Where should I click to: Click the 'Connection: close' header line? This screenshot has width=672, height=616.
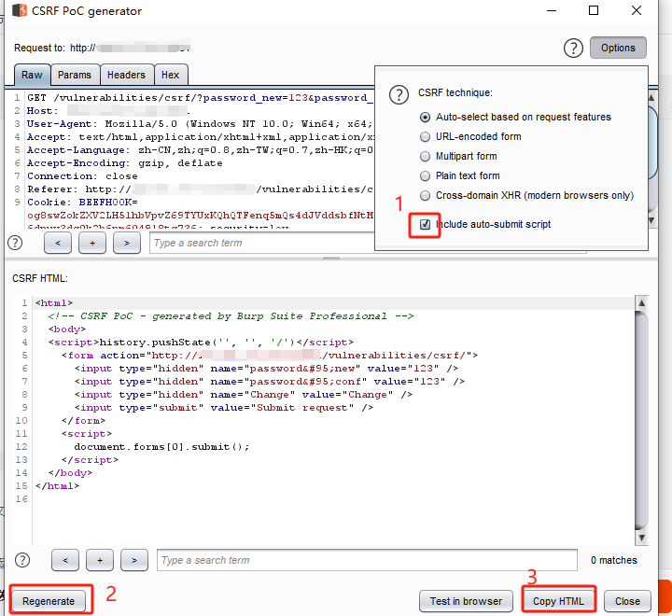(x=82, y=176)
